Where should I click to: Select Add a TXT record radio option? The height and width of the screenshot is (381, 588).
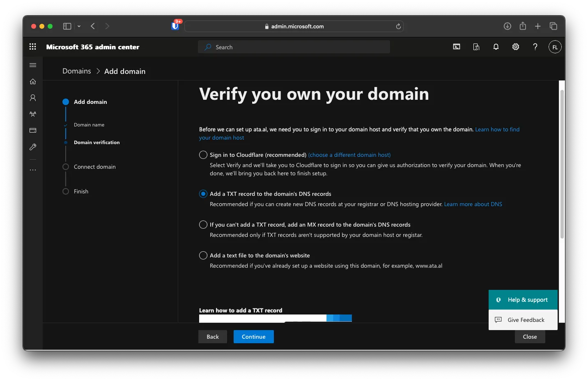click(x=203, y=194)
